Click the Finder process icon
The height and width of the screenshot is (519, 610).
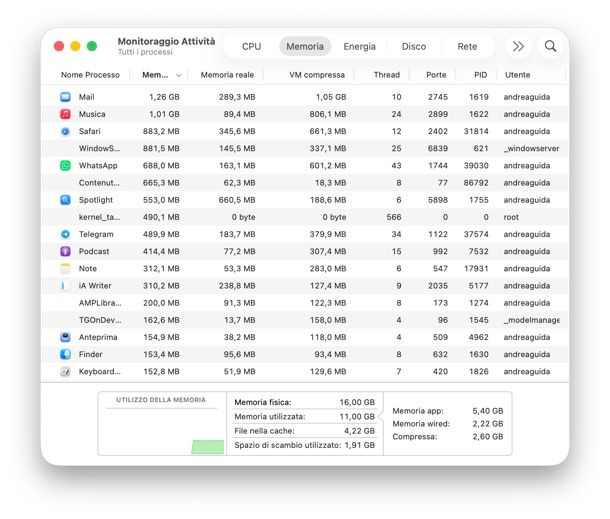point(65,354)
